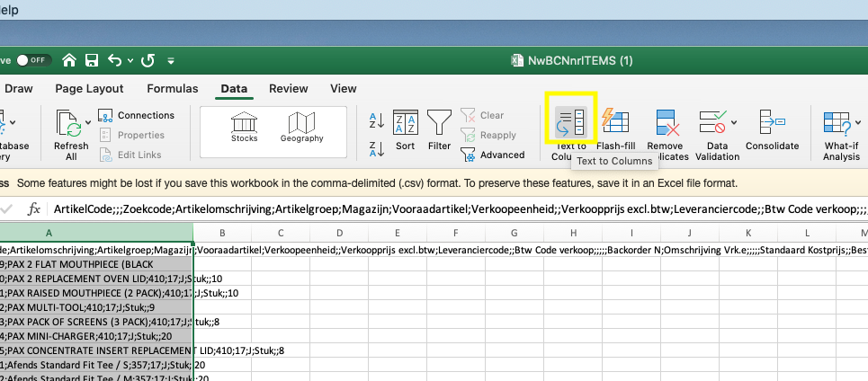Viewport: 868px width, 381px height.
Task: Select column C header
Action: pos(280,233)
